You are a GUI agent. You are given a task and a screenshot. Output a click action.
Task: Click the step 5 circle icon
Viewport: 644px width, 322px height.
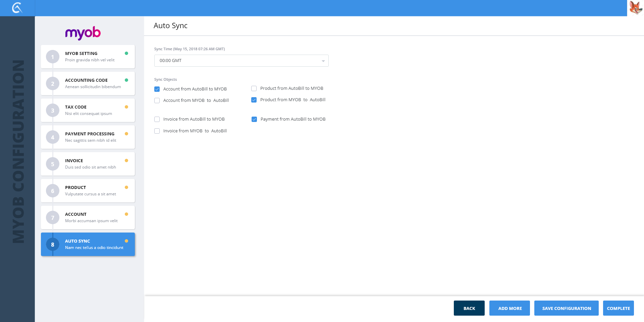(53, 164)
